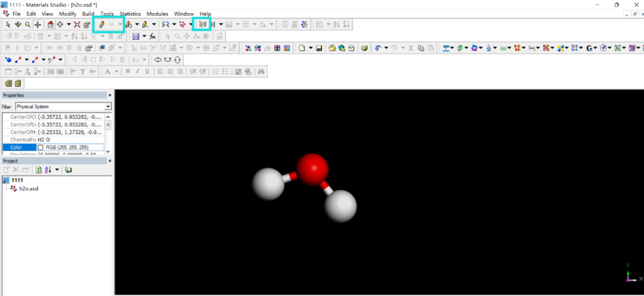
Task: Select the Color property row
Action: point(54,148)
